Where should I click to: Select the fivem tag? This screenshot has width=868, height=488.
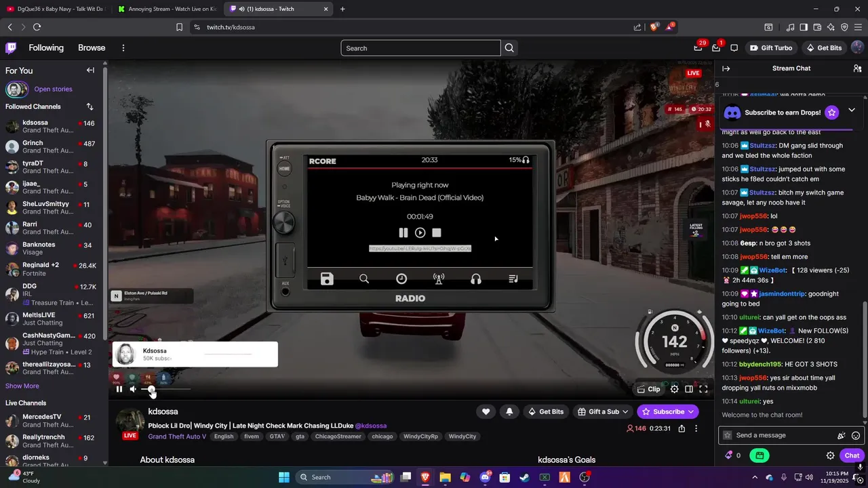[252, 436]
